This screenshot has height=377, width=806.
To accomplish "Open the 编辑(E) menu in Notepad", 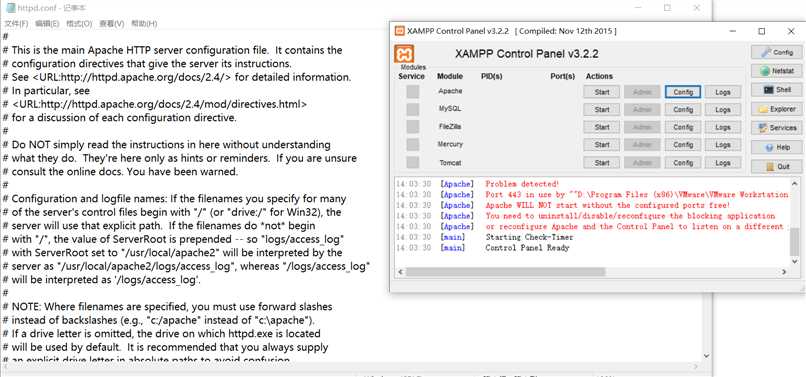I will 47,24.
